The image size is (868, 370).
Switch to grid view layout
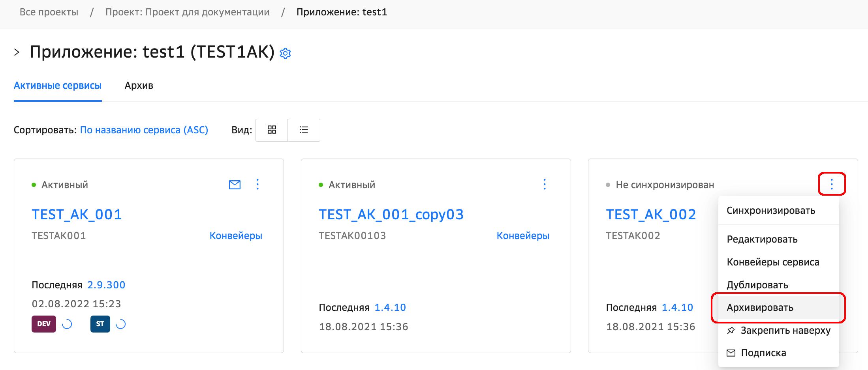[x=272, y=130]
